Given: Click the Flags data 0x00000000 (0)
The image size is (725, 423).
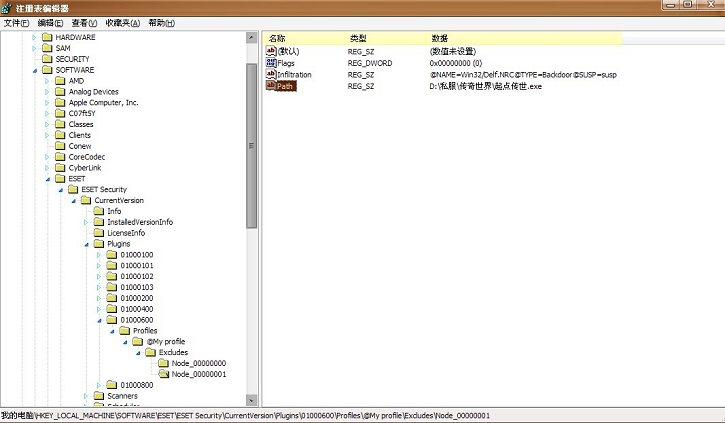Looking at the screenshot, I should pos(456,63).
